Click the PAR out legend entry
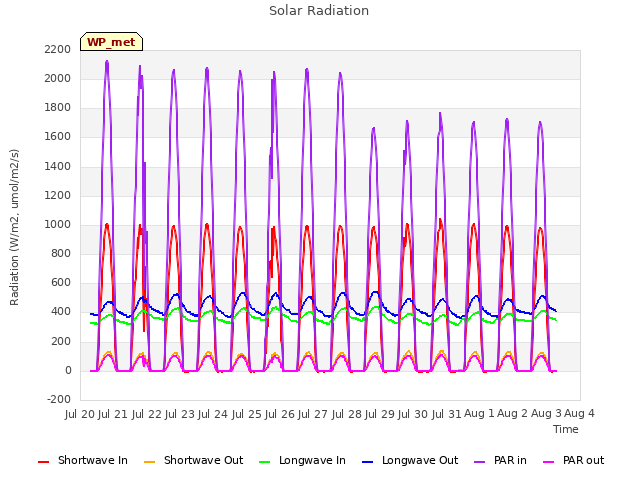This screenshot has width=640, height=480. [x=573, y=460]
